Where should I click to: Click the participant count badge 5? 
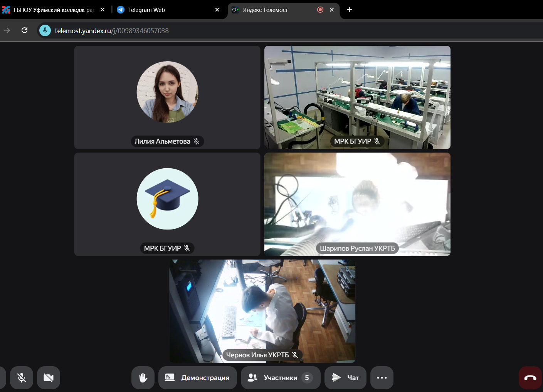307,378
